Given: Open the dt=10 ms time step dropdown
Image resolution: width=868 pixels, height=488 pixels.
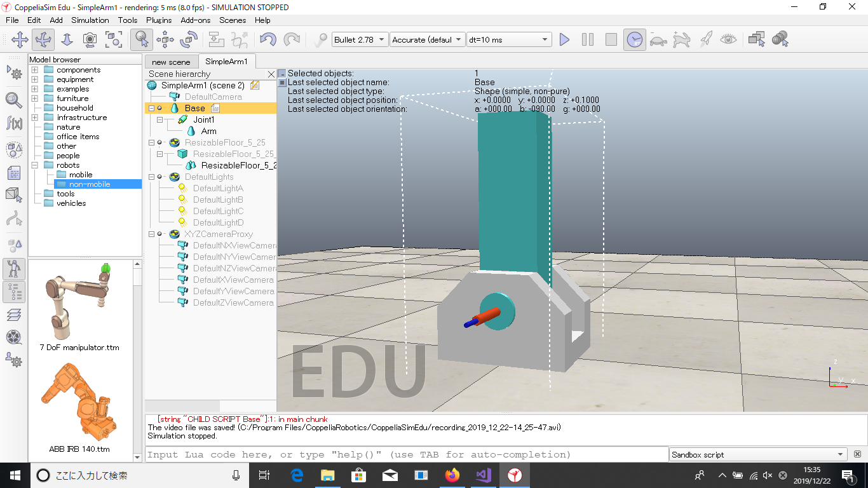Looking at the screenshot, I should click(509, 39).
